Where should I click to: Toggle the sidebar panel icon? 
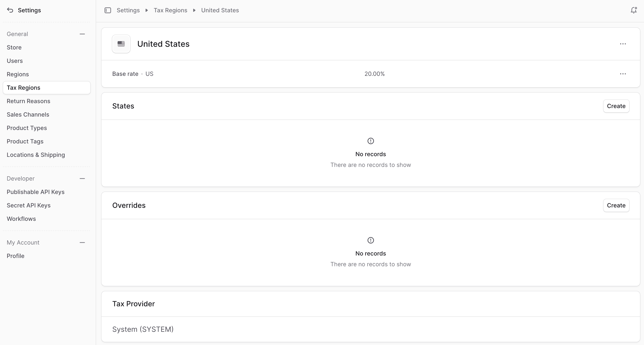pos(108,10)
